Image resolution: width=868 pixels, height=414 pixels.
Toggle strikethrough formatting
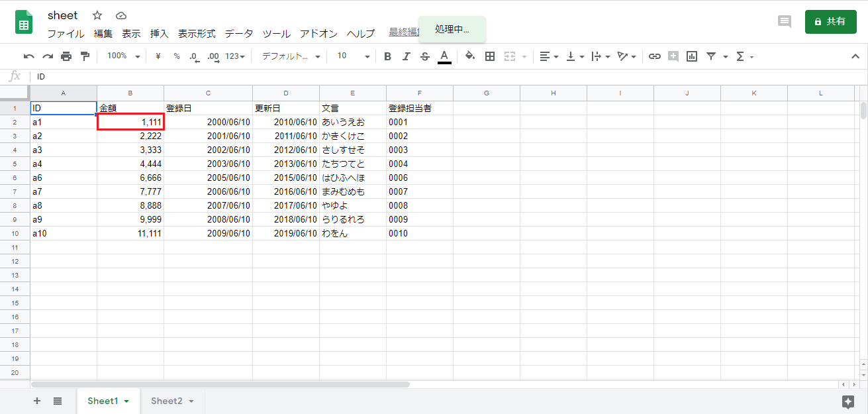click(424, 56)
